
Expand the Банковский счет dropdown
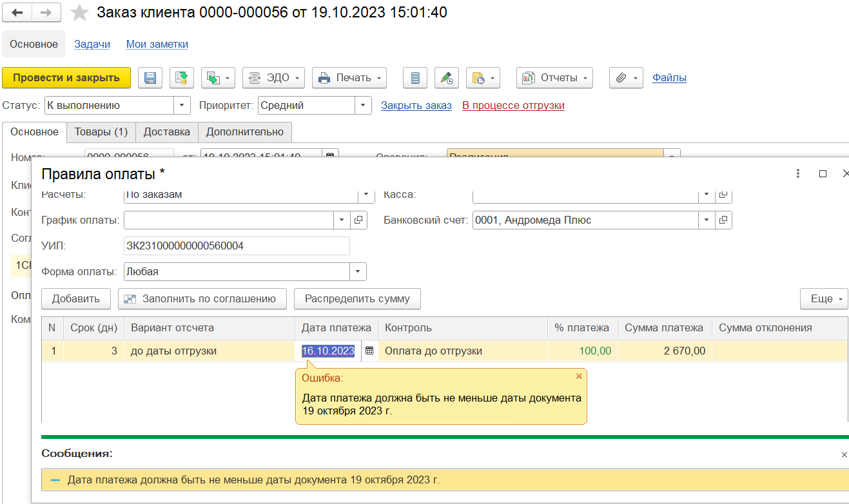[x=707, y=220]
